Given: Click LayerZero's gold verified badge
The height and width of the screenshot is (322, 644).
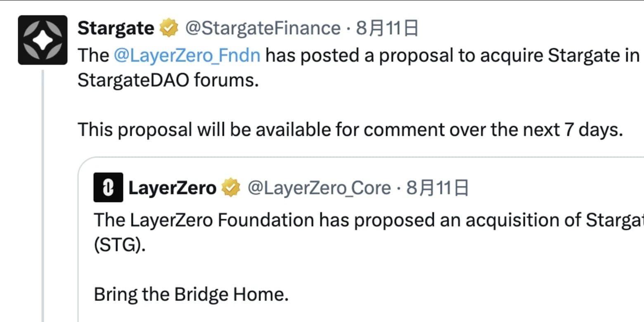Looking at the screenshot, I should click(231, 188).
